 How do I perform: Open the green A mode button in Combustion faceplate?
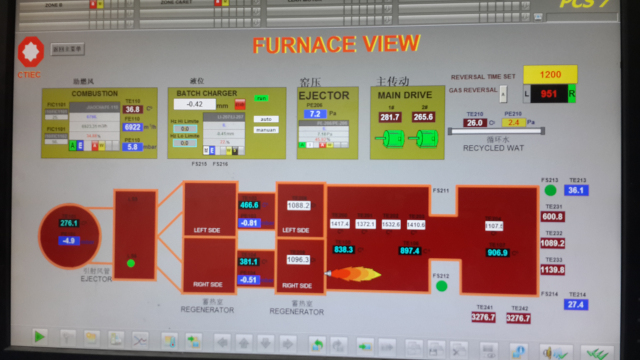(x=73, y=146)
